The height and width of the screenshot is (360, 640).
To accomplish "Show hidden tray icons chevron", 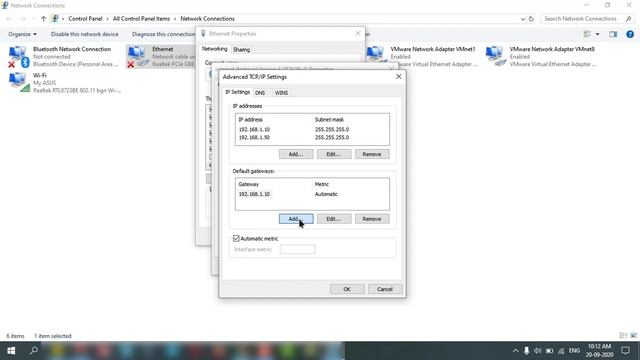I will pyautogui.click(x=515, y=351).
